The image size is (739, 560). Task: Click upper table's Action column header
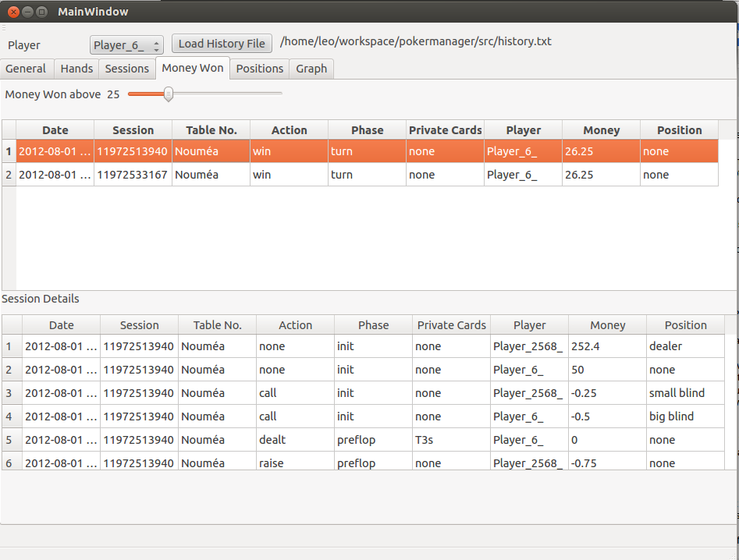click(x=289, y=130)
